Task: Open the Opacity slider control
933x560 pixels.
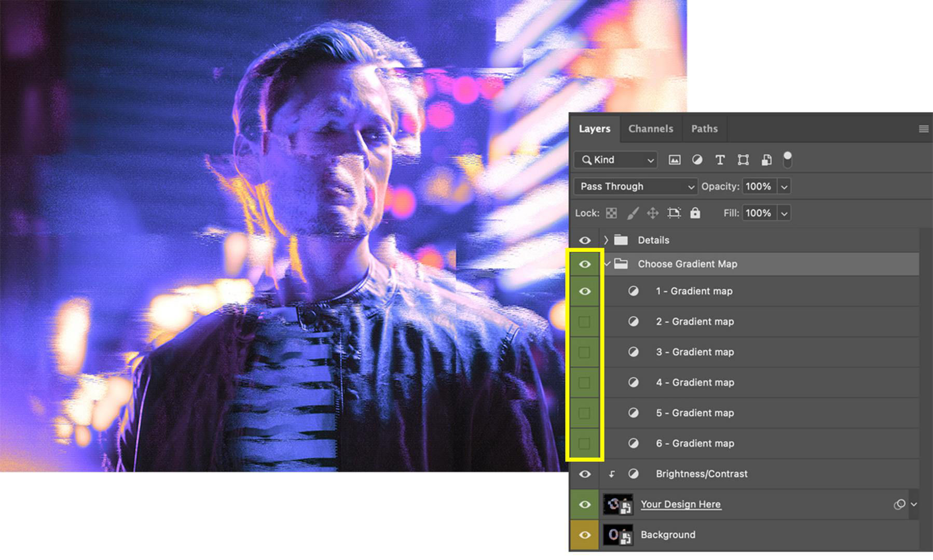Action: pos(785,186)
